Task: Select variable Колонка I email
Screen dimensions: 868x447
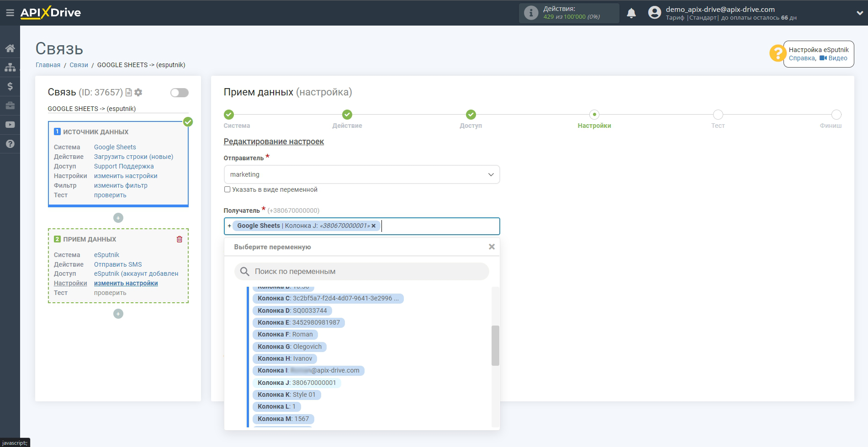Action: tap(308, 370)
